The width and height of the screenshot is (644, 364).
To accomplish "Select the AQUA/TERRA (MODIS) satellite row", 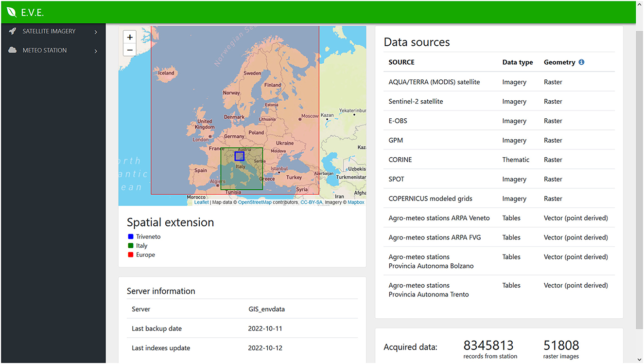I will click(499, 82).
